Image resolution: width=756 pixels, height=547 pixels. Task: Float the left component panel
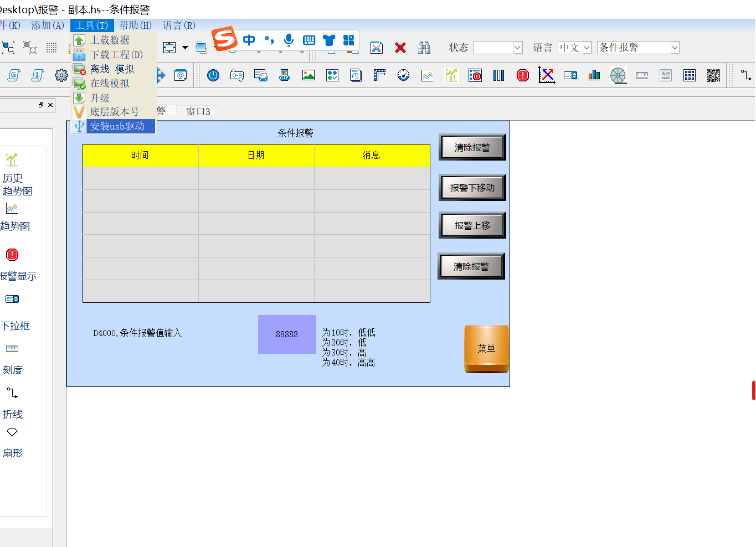pos(41,105)
